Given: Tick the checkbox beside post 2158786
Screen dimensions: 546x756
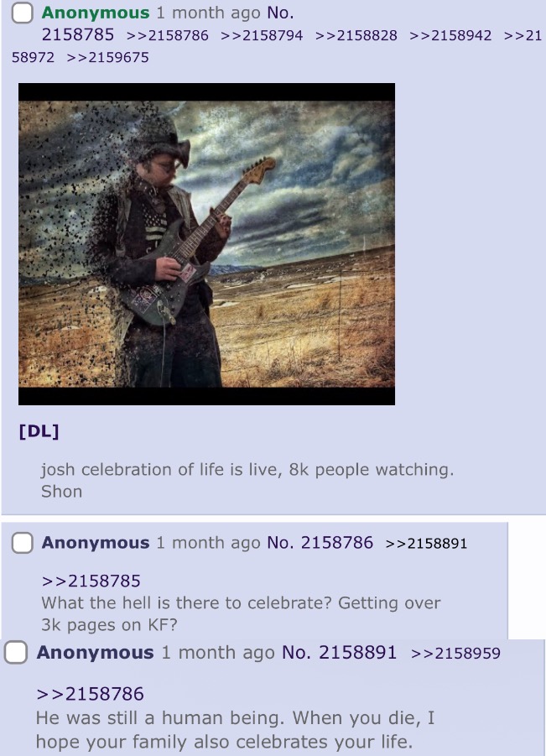Looking at the screenshot, I should (x=22, y=543).
